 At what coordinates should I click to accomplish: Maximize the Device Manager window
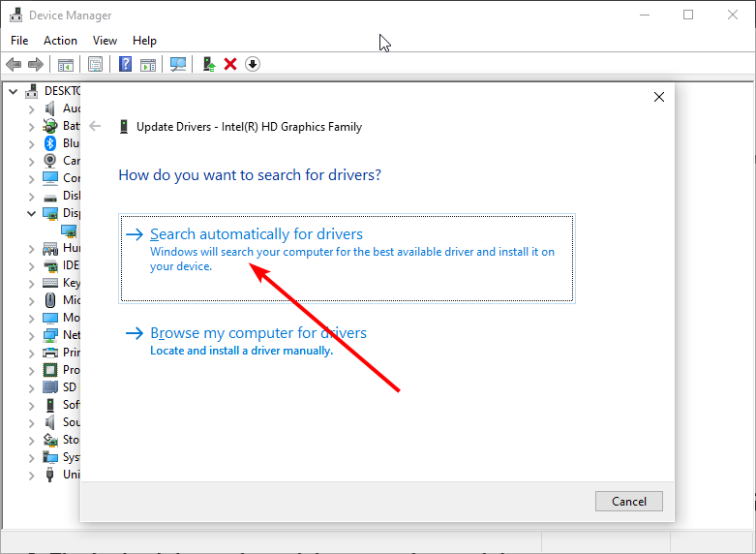click(x=688, y=15)
